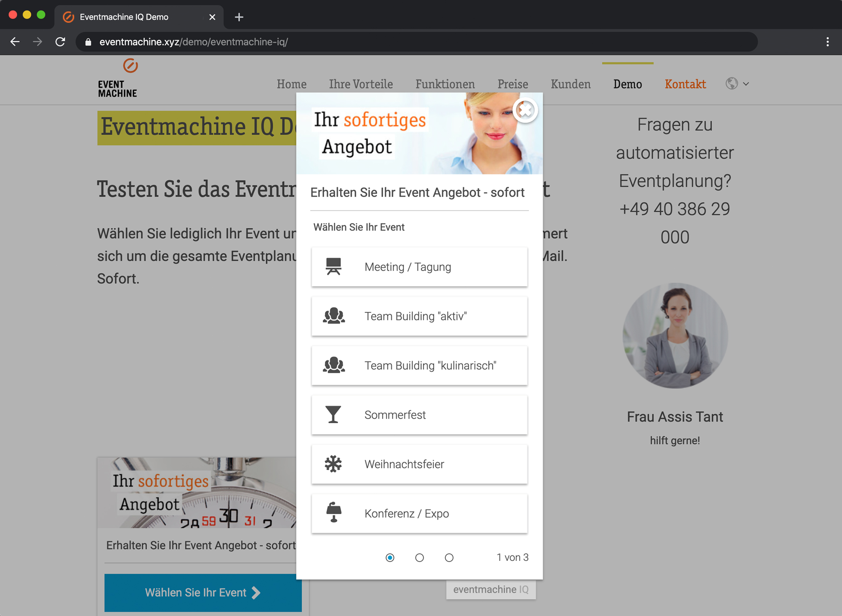The image size is (842, 616).
Task: Go to the Preise menu item
Action: [512, 84]
